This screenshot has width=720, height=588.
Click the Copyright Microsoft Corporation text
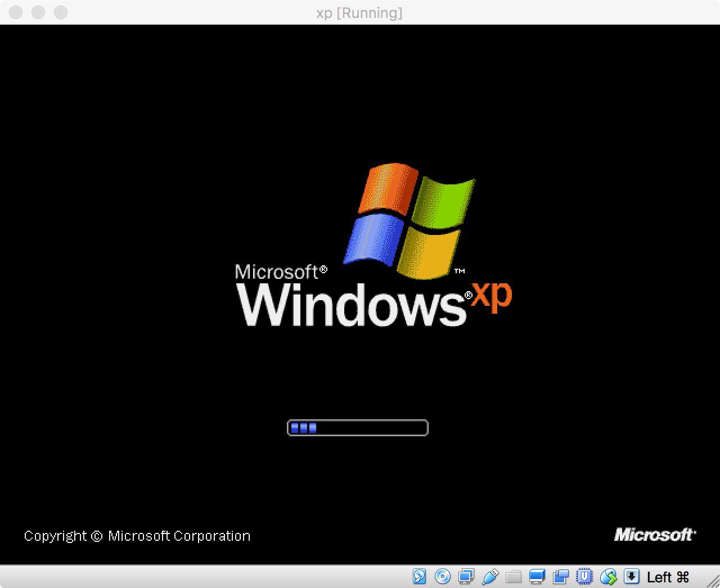click(137, 536)
